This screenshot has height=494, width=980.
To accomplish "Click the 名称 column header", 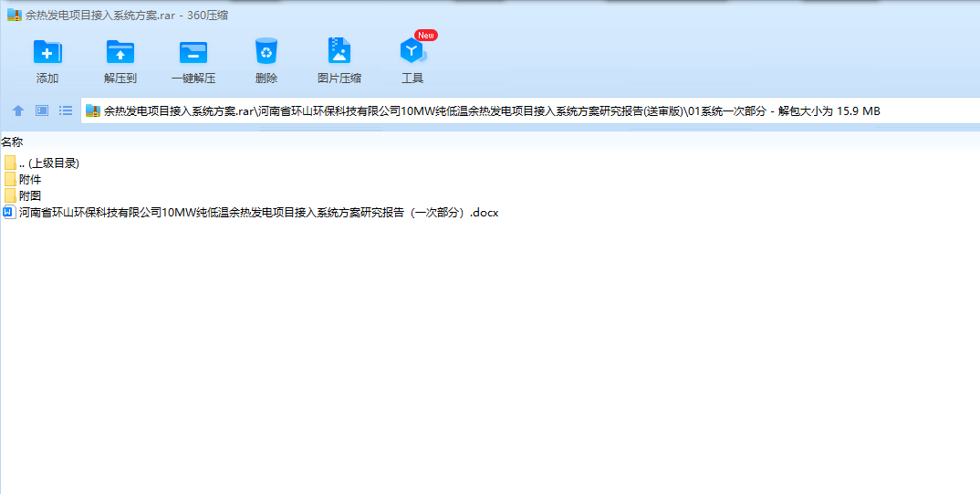I will [12, 142].
